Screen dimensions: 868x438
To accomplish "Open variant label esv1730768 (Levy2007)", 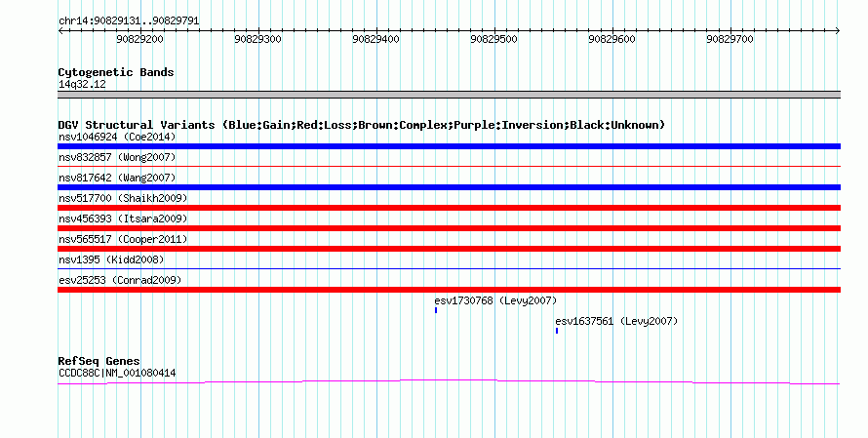I will tap(495, 300).
